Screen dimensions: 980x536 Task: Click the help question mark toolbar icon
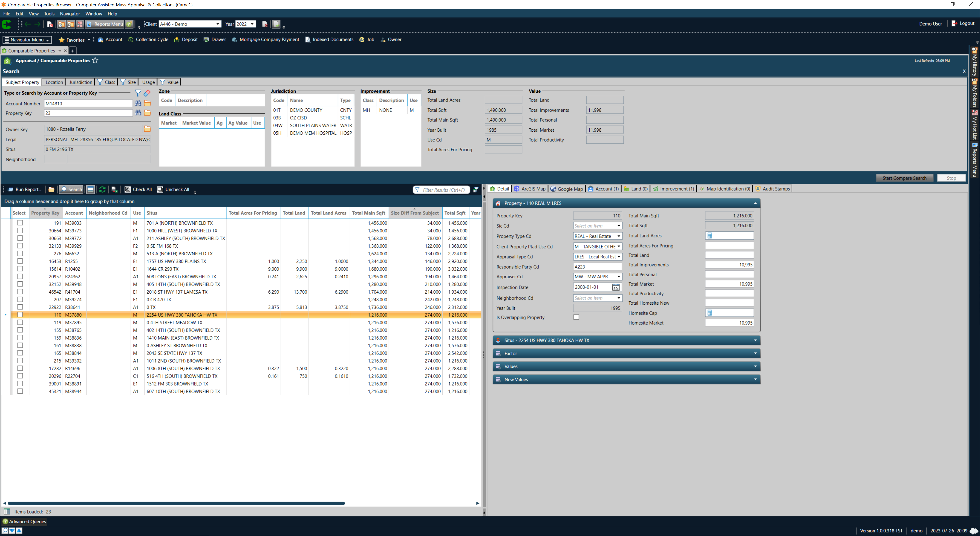tap(129, 24)
